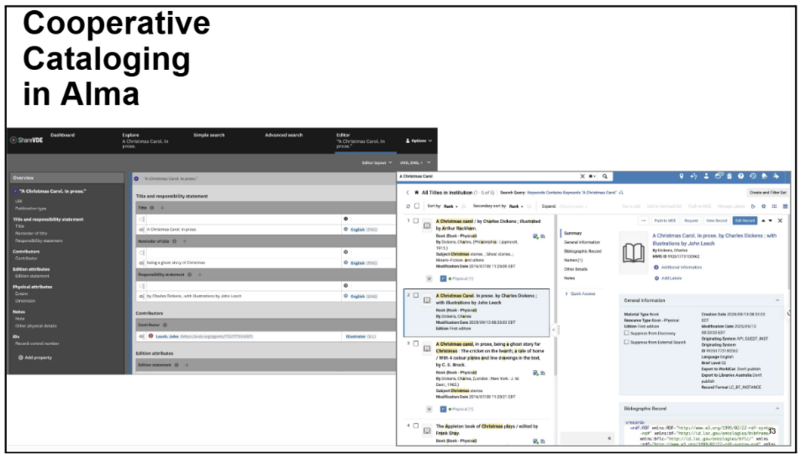
Task: Clear the Alma search box with X
Action: [584, 176]
